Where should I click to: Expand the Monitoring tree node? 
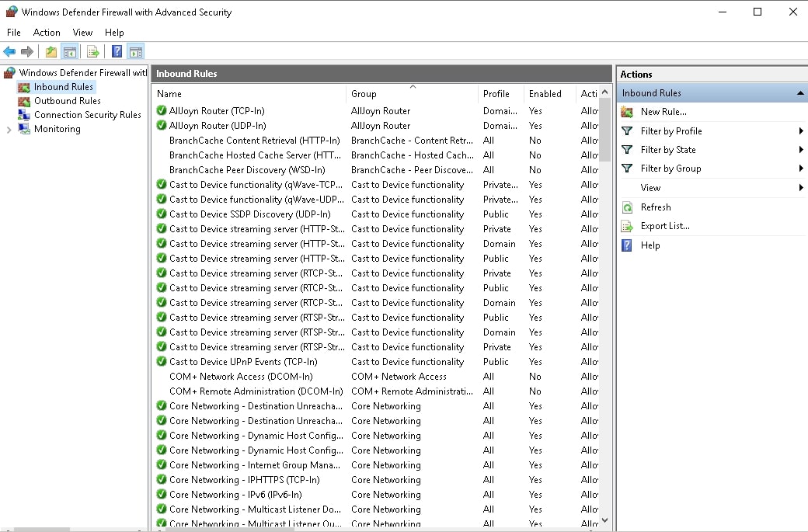(9, 130)
